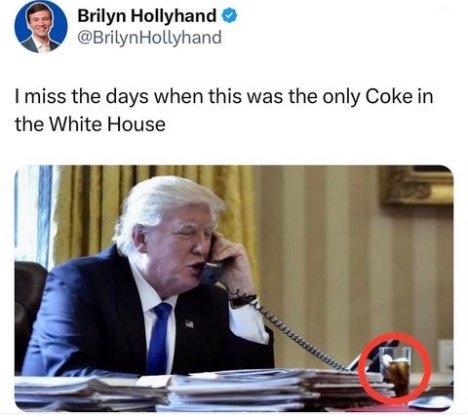Click the words "White House" in the tweet

(107, 124)
